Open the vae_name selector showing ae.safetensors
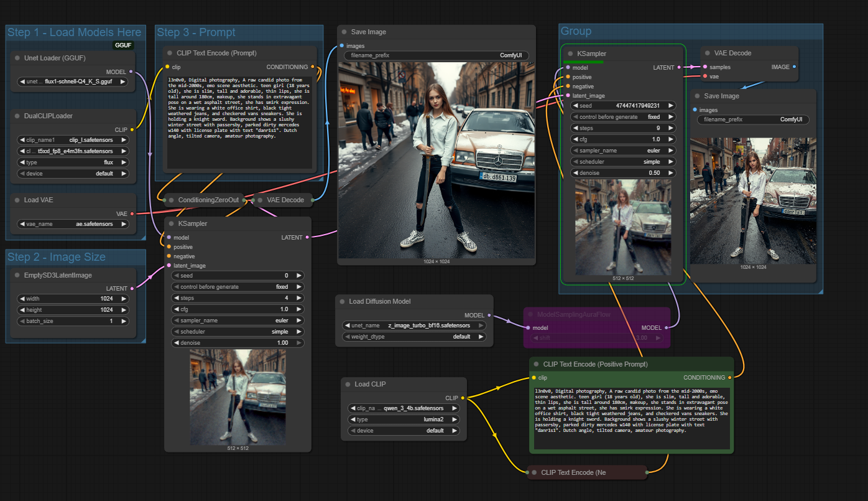 pyautogui.click(x=73, y=224)
